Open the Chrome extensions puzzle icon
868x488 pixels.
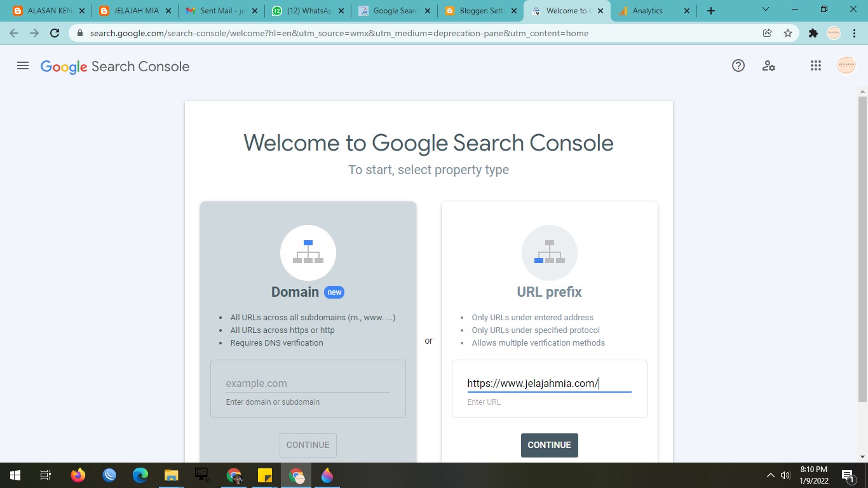(x=813, y=33)
